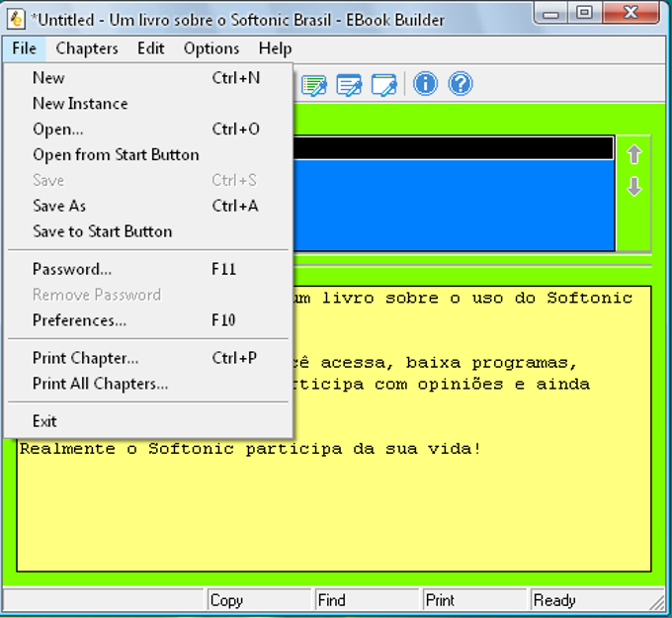Open Preferences... from File menu
Viewport: 672px width, 618px height.
[148, 320]
